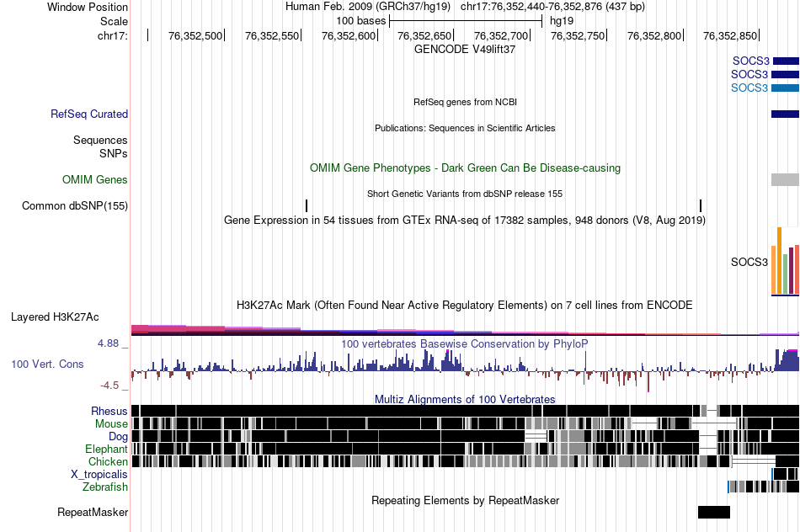Open the OMIM Genes track label
The width and height of the screenshot is (800, 532).
click(x=95, y=179)
